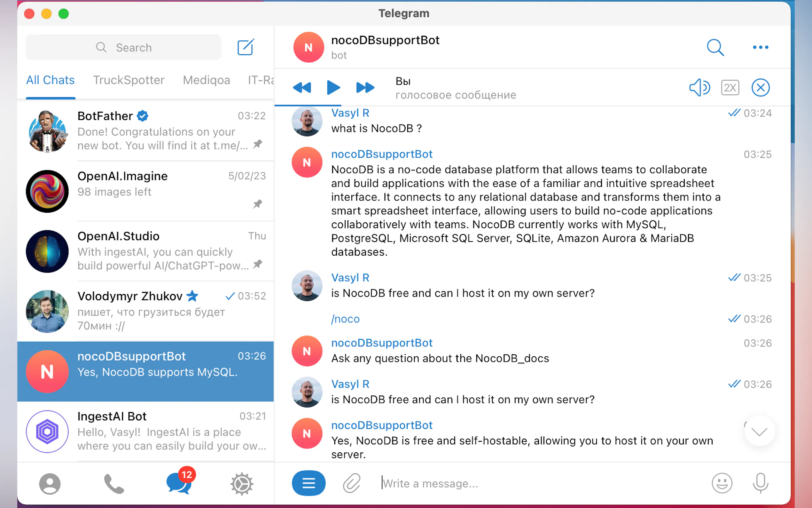Click the OpenAI.Studio brain avatar
Screen dimensions: 812x508
[47, 251]
